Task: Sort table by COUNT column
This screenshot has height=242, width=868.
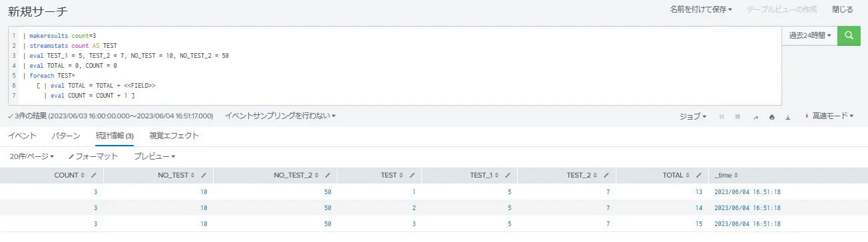Action: point(69,176)
